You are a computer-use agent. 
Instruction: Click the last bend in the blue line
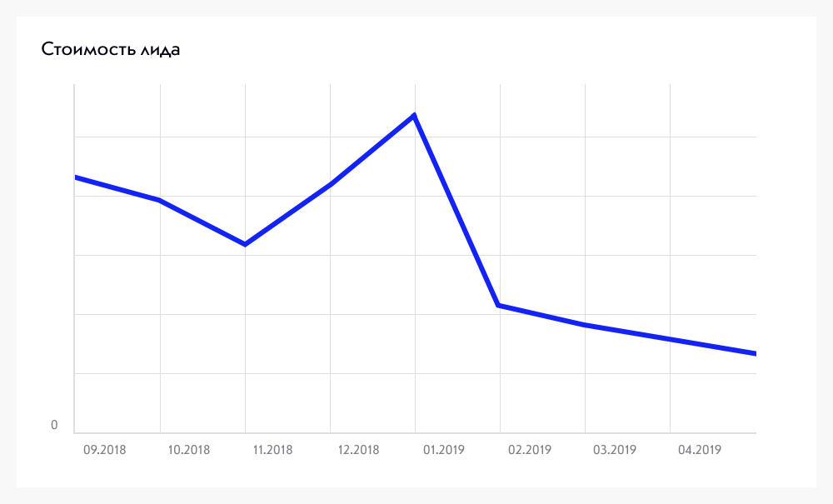click(x=585, y=324)
